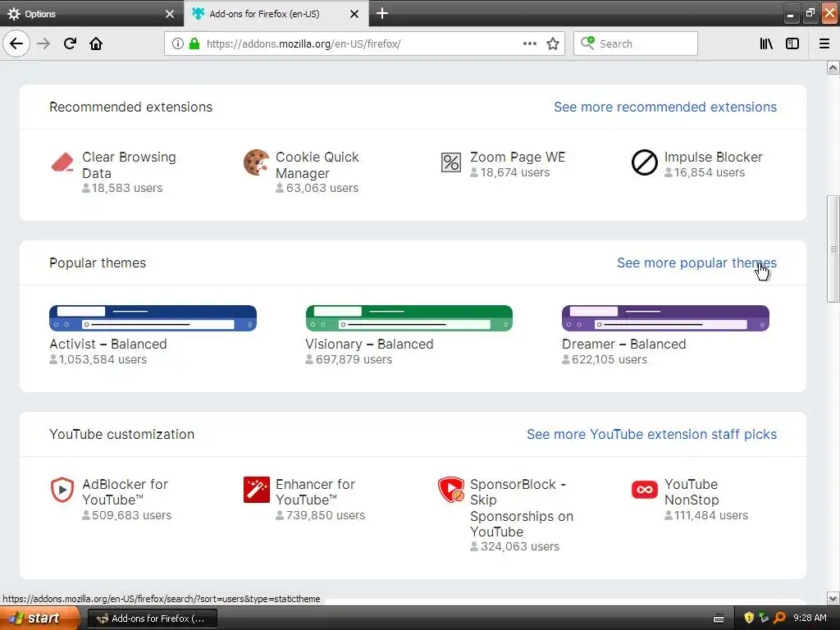Image resolution: width=840 pixels, height=630 pixels.
Task: Click the Zoom Page WE percent icon
Action: coord(450,162)
